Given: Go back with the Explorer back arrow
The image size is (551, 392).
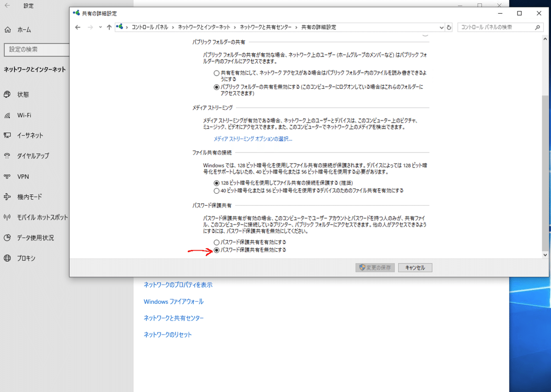Looking at the screenshot, I should (78, 27).
